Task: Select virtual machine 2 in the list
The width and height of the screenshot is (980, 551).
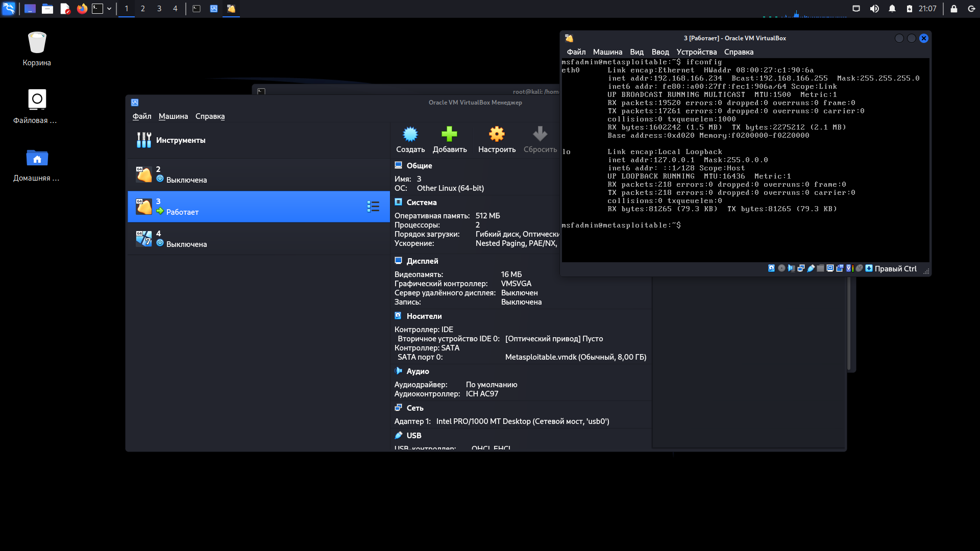Action: coord(258,174)
